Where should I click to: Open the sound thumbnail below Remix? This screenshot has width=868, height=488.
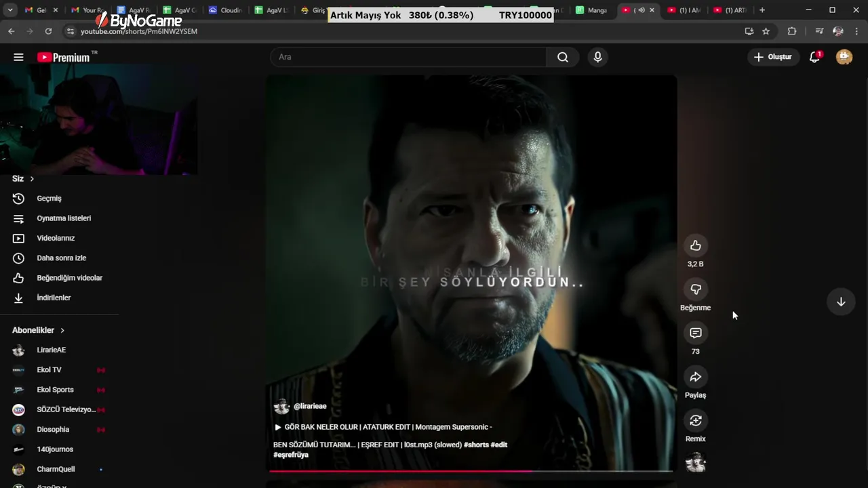point(696,463)
